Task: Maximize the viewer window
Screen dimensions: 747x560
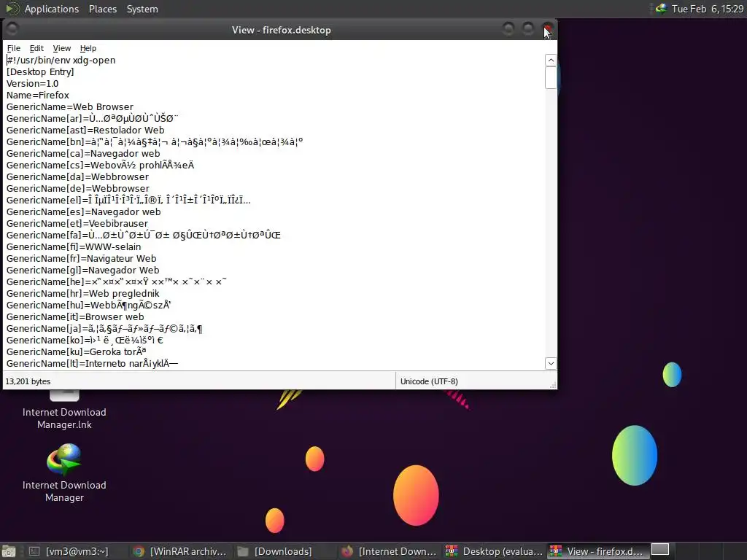Action: [528, 29]
